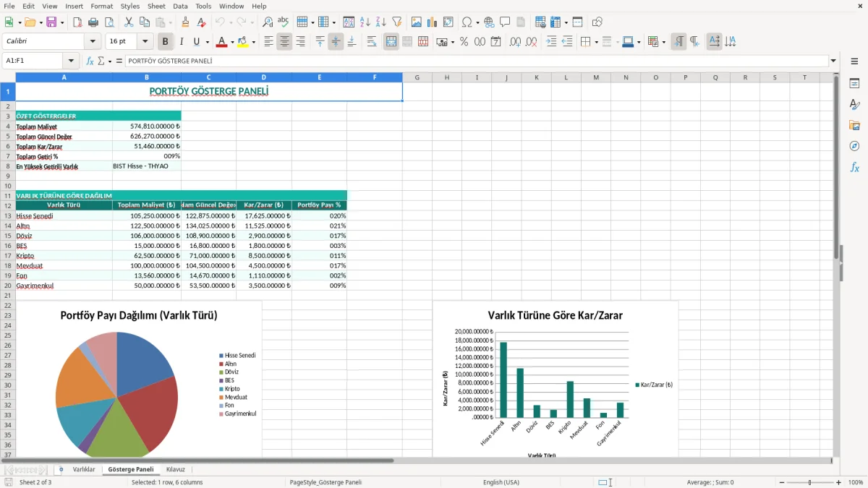Open Conditional Formatting dropdown arrow
This screenshot has width=868, height=488.
point(663,42)
